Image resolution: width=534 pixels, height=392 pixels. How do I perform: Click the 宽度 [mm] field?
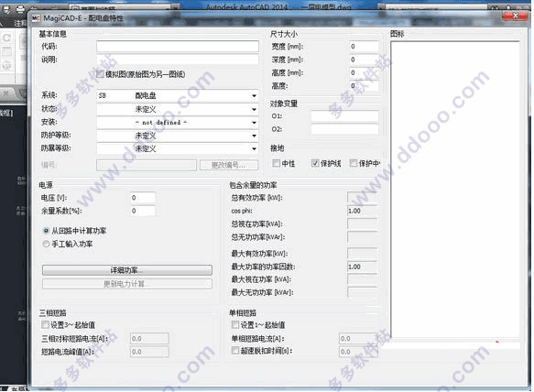point(364,47)
